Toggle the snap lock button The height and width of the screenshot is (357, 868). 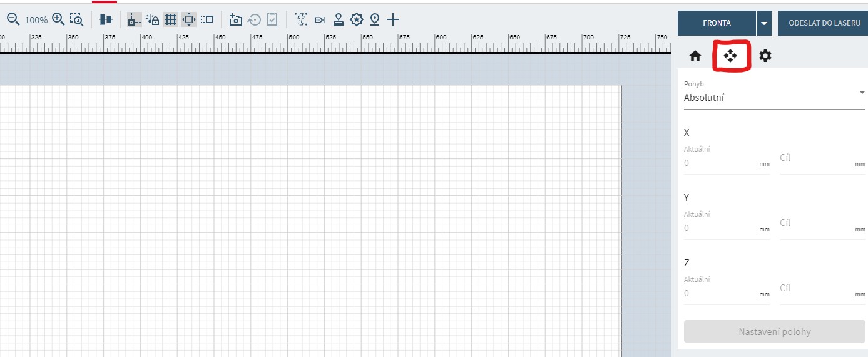[x=153, y=19]
